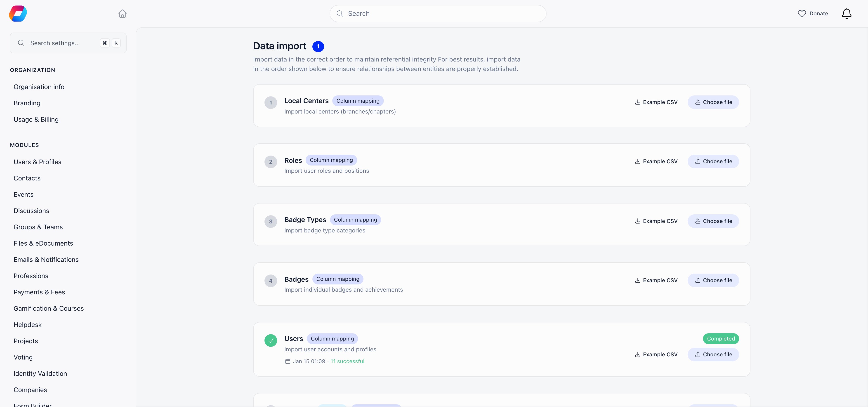Viewport: 868px width, 407px height.
Task: Open Events module settings
Action: point(24,194)
